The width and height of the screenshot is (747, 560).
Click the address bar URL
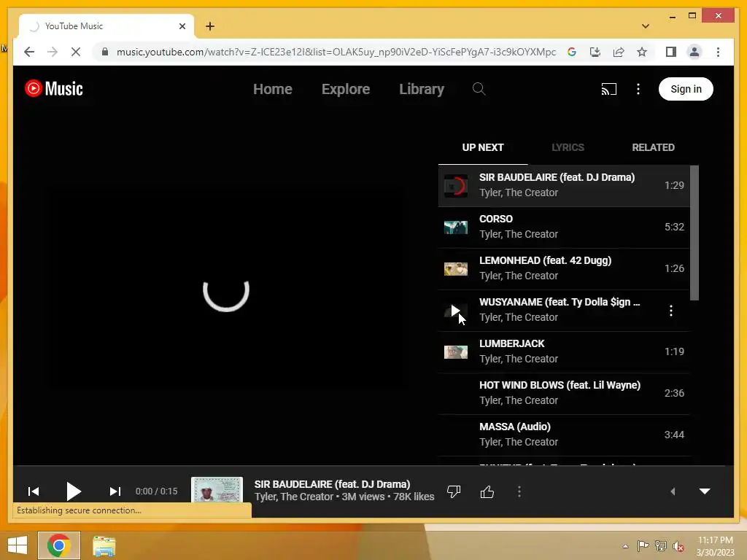click(336, 52)
